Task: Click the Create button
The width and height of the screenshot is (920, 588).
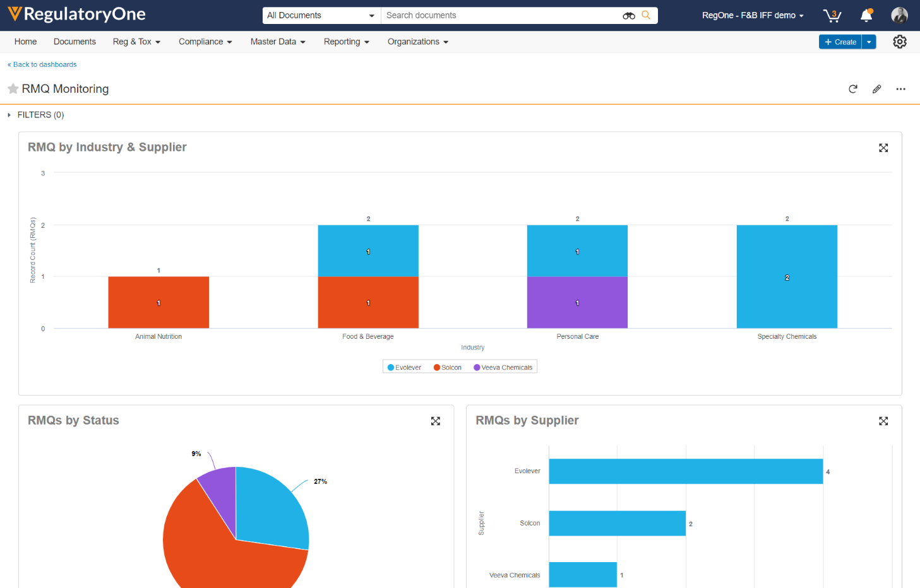Action: [840, 42]
